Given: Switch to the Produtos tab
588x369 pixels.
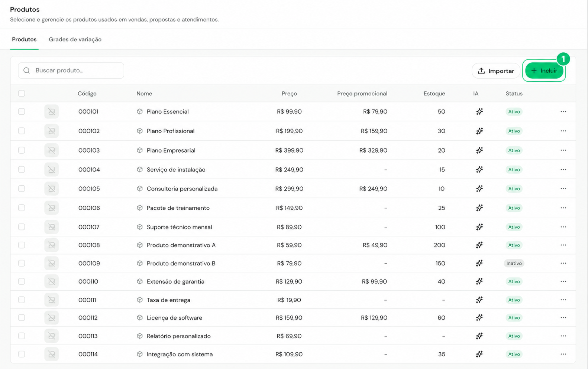Looking at the screenshot, I should (24, 39).
